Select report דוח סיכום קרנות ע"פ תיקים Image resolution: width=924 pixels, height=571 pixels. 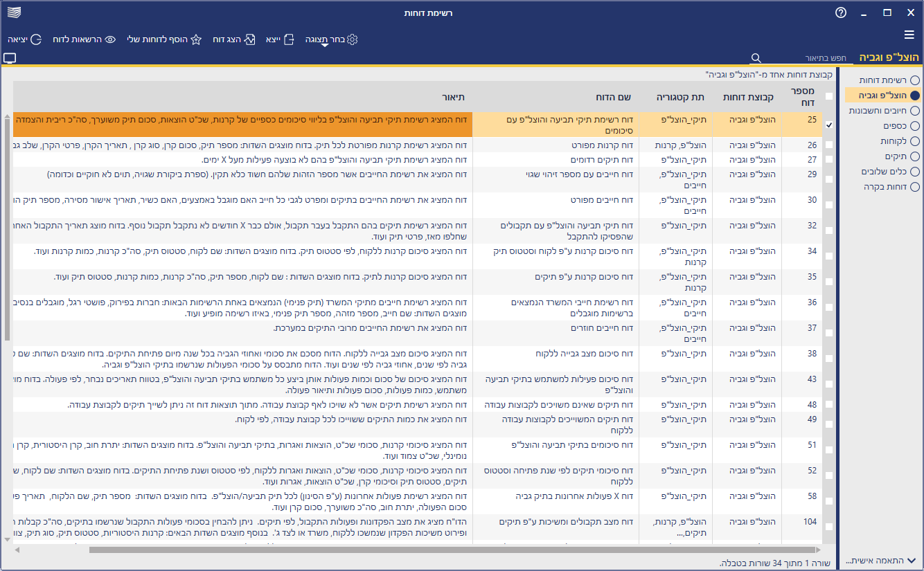(x=585, y=276)
